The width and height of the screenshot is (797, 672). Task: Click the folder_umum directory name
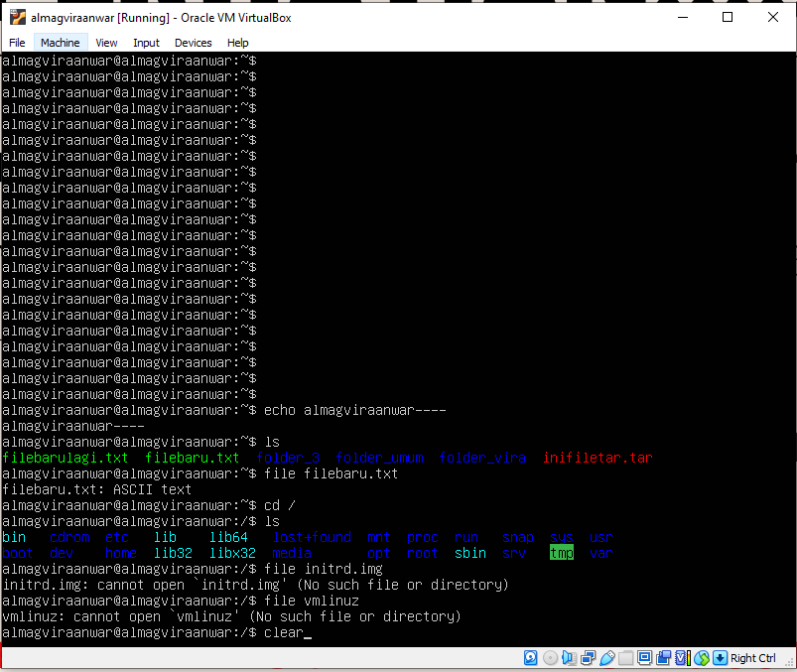click(379, 458)
